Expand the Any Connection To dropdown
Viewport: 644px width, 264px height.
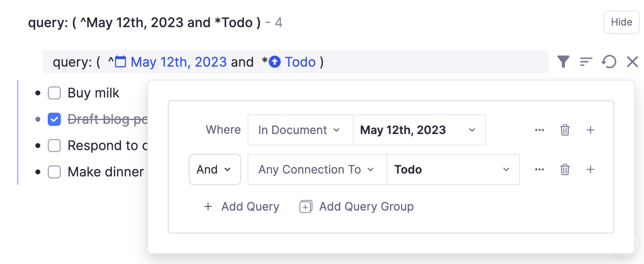pyautogui.click(x=317, y=169)
